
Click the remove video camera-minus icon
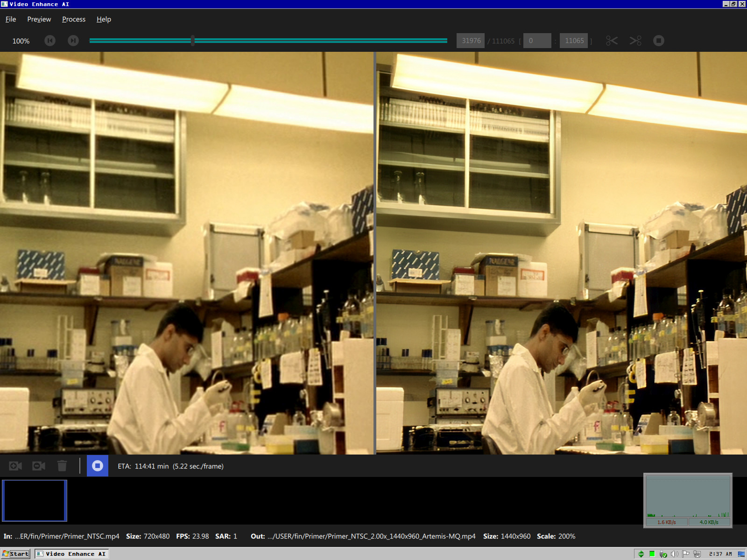point(39,466)
